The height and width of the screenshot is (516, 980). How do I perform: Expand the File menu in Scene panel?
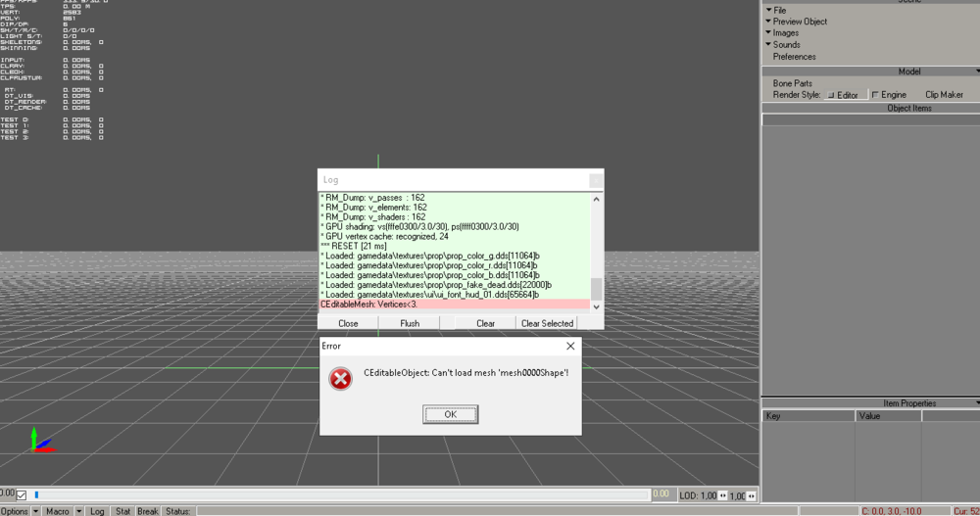point(779,10)
